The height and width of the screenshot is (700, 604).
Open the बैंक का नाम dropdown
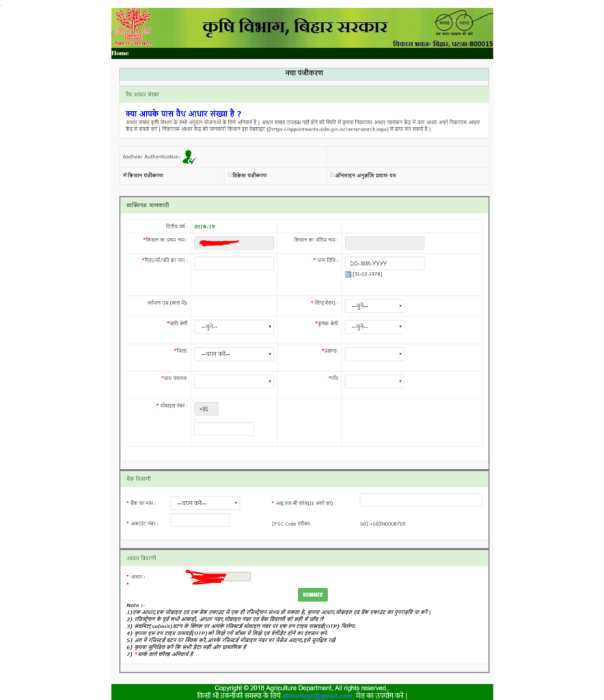pos(205,503)
